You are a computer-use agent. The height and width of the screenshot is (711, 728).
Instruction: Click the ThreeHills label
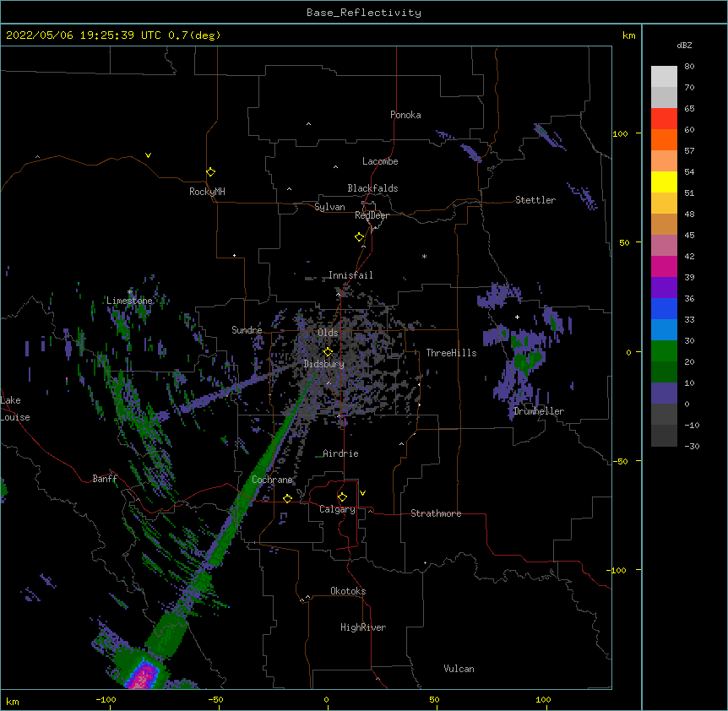(x=451, y=353)
